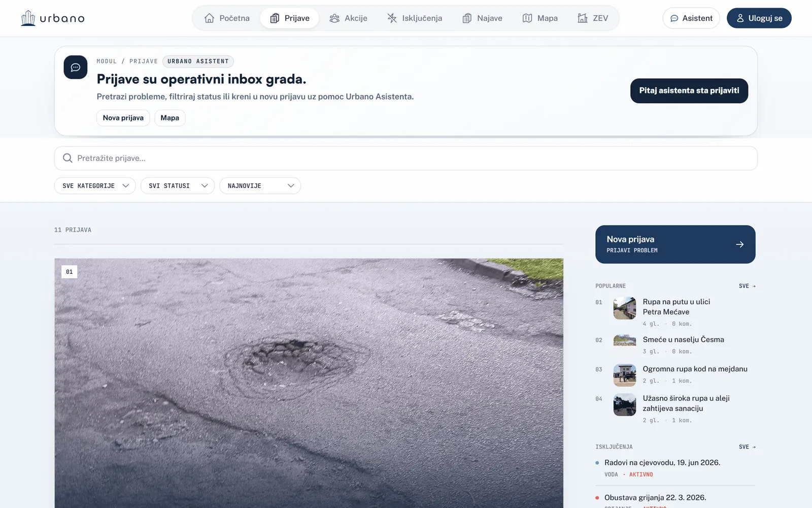The width and height of the screenshot is (812, 508).
Task: Click the Mapa pill button in banner
Action: click(x=170, y=118)
